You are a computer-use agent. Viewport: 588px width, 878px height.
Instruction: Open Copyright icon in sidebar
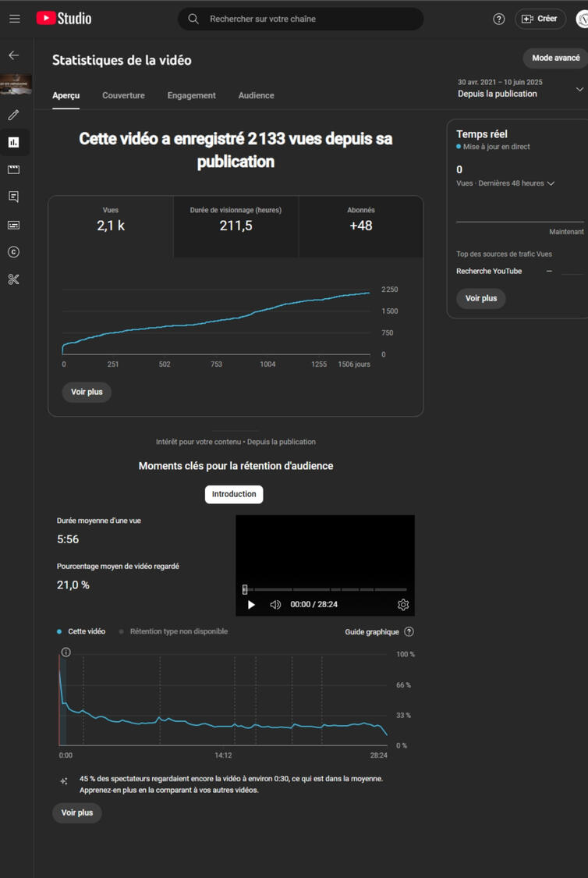pyautogui.click(x=14, y=252)
